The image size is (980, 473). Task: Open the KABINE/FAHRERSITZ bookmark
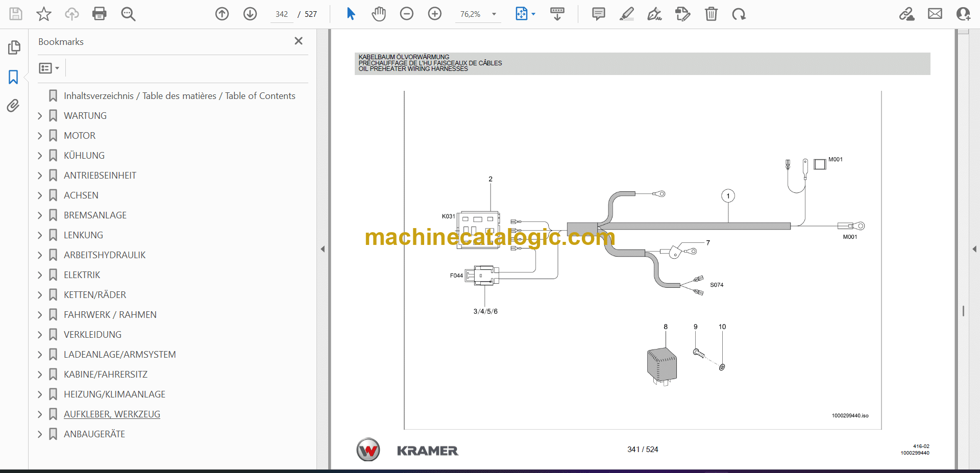(x=106, y=375)
